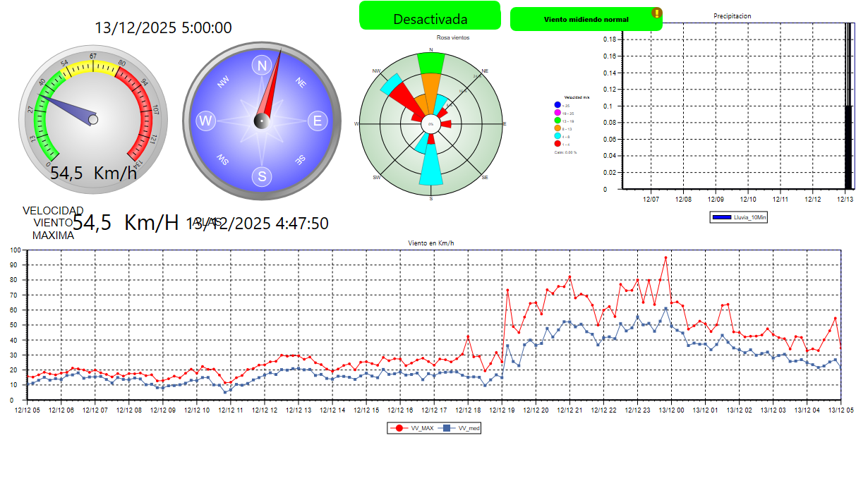Click the S marker on compass
The image size is (868, 488).
coord(262,176)
